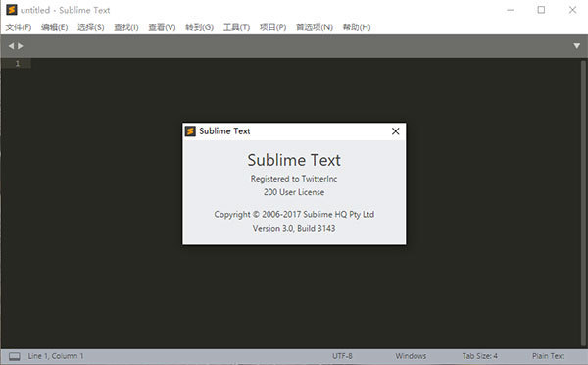Maximize the Sublime Text main window
Image resolution: width=588 pixels, height=365 pixels.
tap(541, 10)
